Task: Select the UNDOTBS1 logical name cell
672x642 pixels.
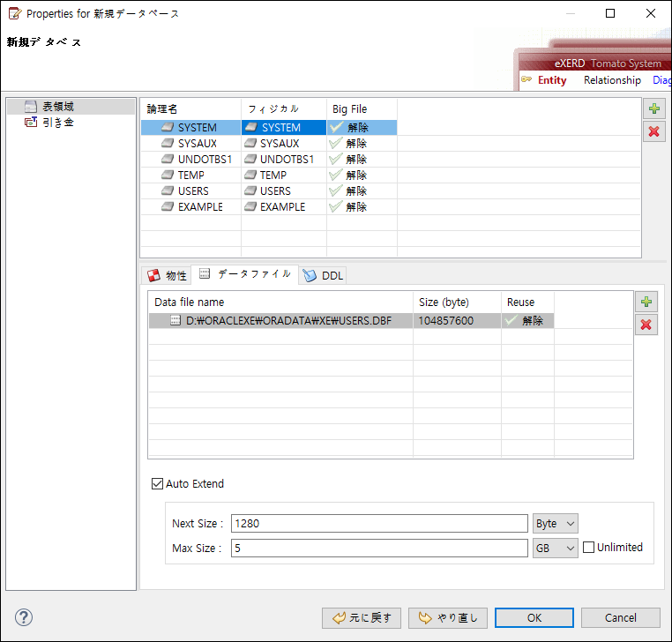Action: coord(191,159)
